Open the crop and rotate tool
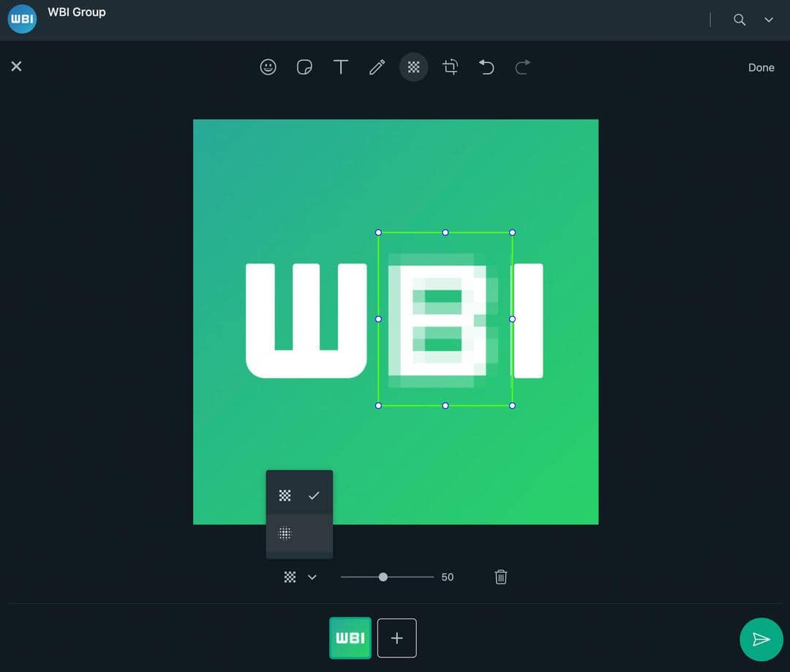Viewport: 790px width, 672px height. click(450, 67)
